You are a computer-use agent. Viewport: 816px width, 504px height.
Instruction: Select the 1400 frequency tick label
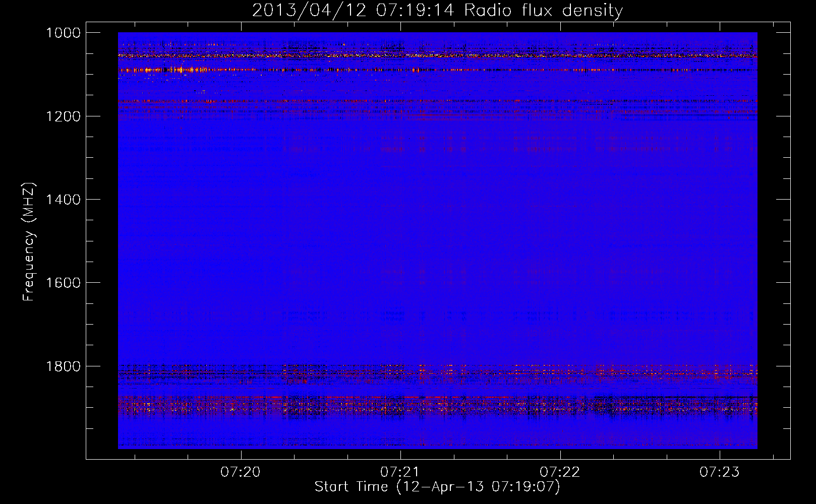[64, 200]
